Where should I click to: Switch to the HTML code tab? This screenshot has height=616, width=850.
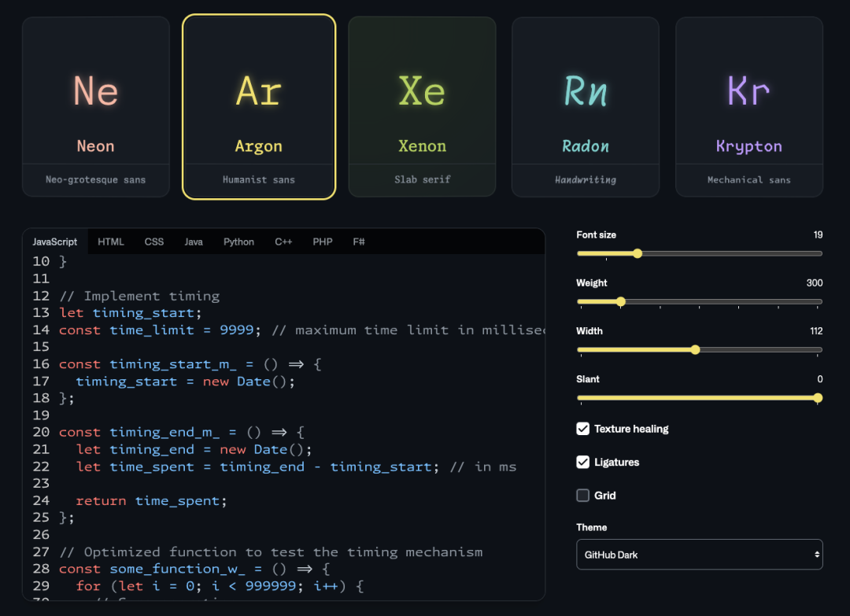click(111, 242)
